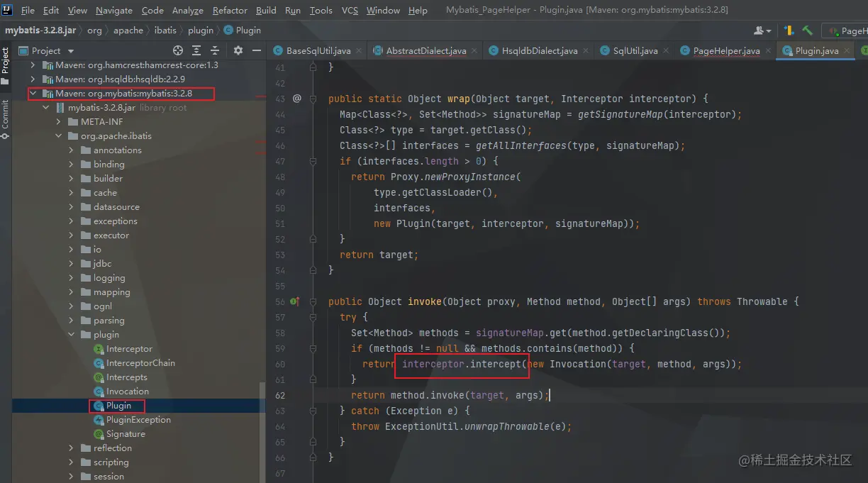Screen dimensions: 868x483
Task: Open the Analyze menu
Action: point(187,10)
